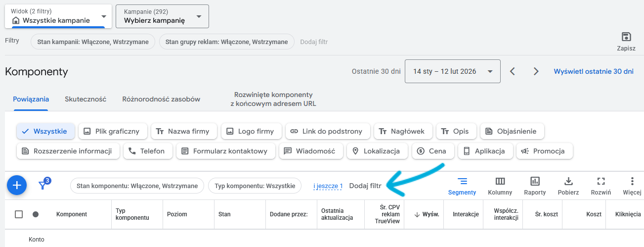
Task: Save filters with Zapisz icon
Action: 626,42
